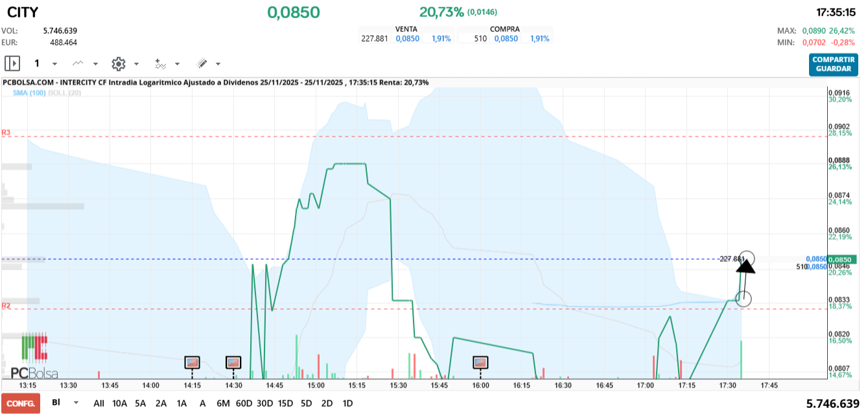Click the 20,73% change header
Screen dimensions: 868x417
441,12
